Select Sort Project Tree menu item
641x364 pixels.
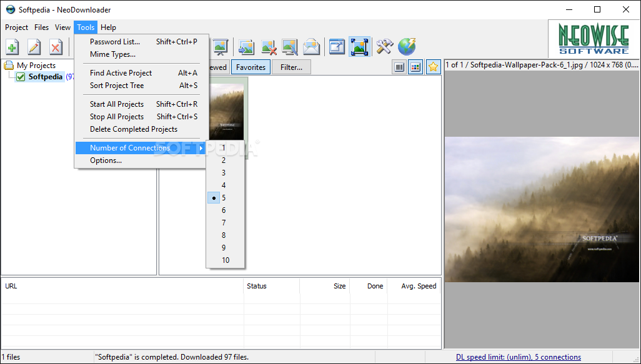[141, 86]
